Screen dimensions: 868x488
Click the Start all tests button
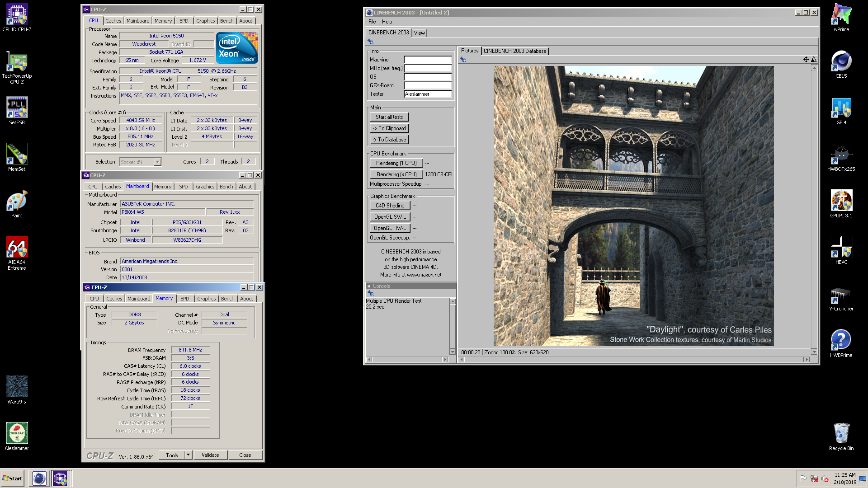coord(389,117)
